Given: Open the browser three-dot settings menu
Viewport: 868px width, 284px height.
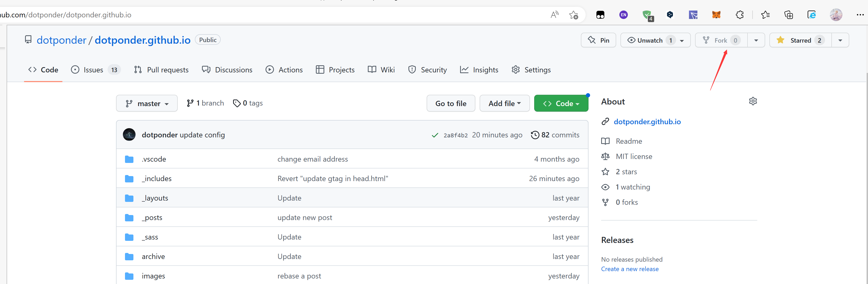Looking at the screenshot, I should (x=860, y=15).
